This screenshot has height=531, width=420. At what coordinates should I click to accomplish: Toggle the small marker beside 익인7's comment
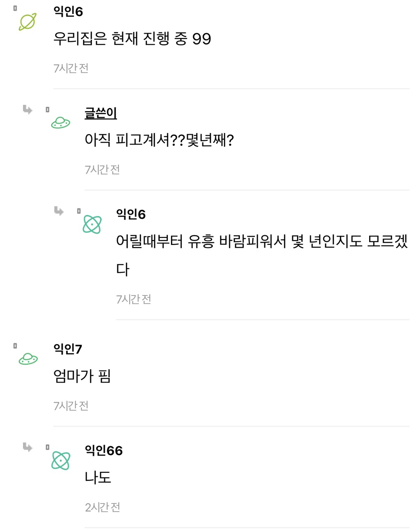tap(15, 345)
